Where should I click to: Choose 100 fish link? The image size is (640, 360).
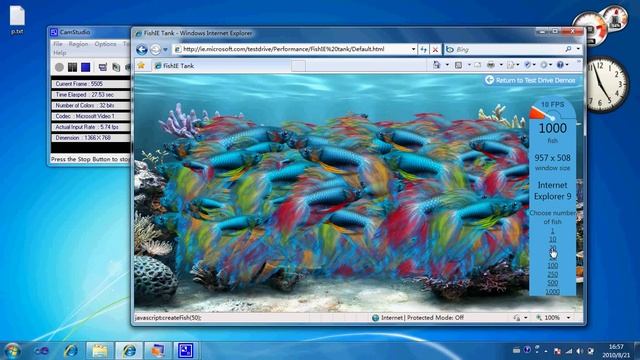click(x=552, y=266)
